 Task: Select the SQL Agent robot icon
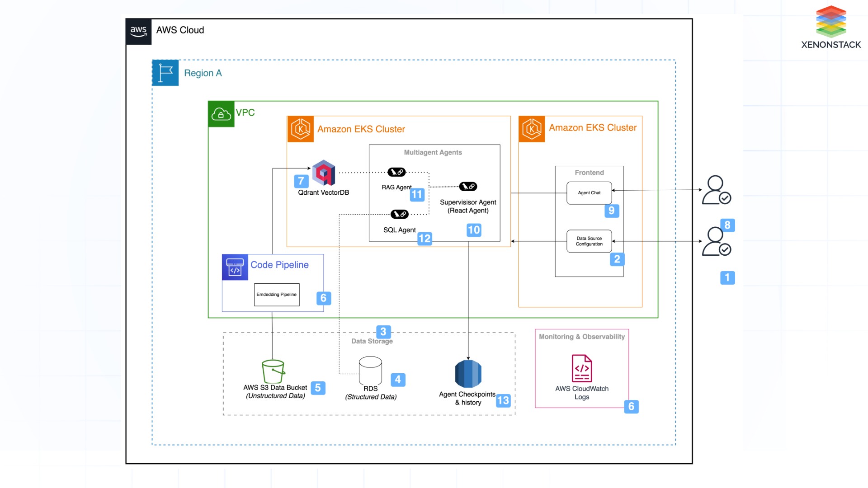[398, 214]
